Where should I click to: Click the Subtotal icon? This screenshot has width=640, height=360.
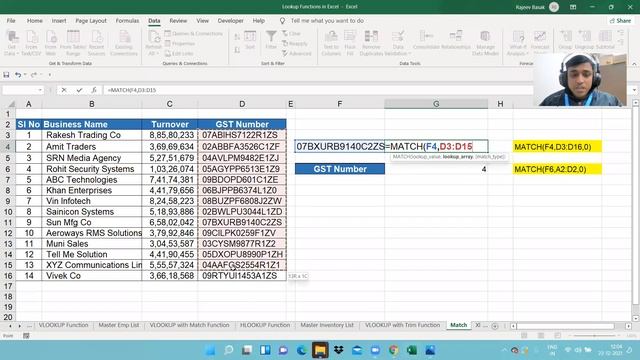tap(605, 40)
